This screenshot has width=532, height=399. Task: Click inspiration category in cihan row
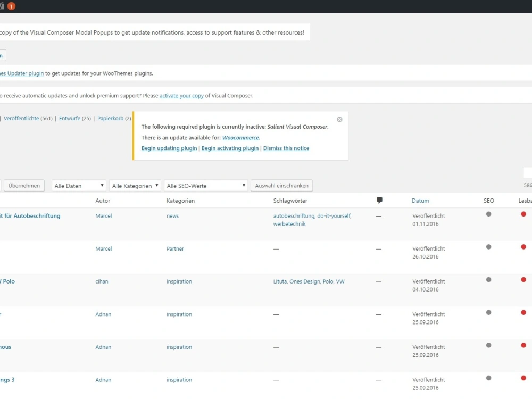[x=179, y=281]
